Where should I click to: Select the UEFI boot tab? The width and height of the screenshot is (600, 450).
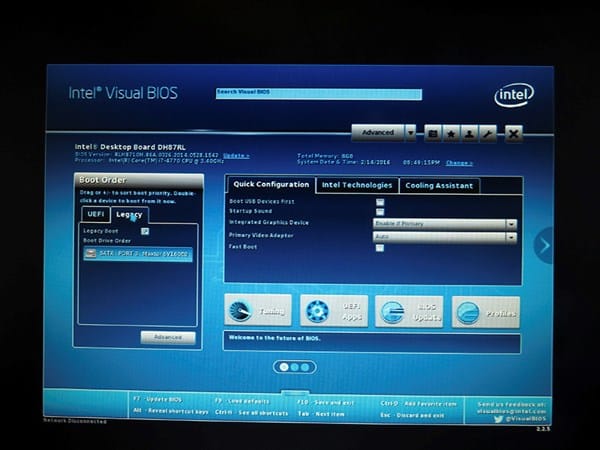tap(96, 214)
